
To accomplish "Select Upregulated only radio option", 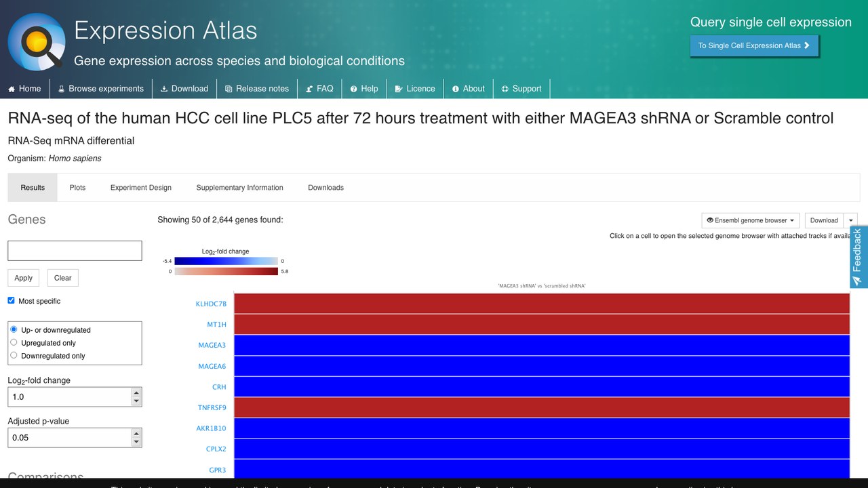I will 14,342.
